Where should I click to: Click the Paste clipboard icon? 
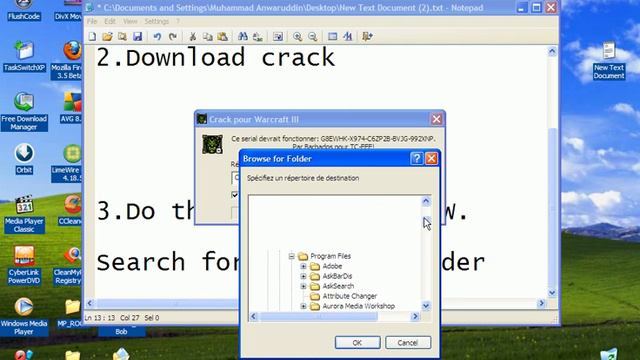pyautogui.click(x=222, y=37)
